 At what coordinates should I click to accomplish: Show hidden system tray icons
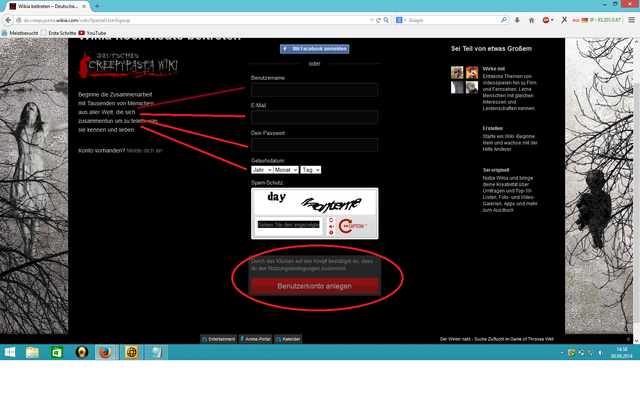562,352
